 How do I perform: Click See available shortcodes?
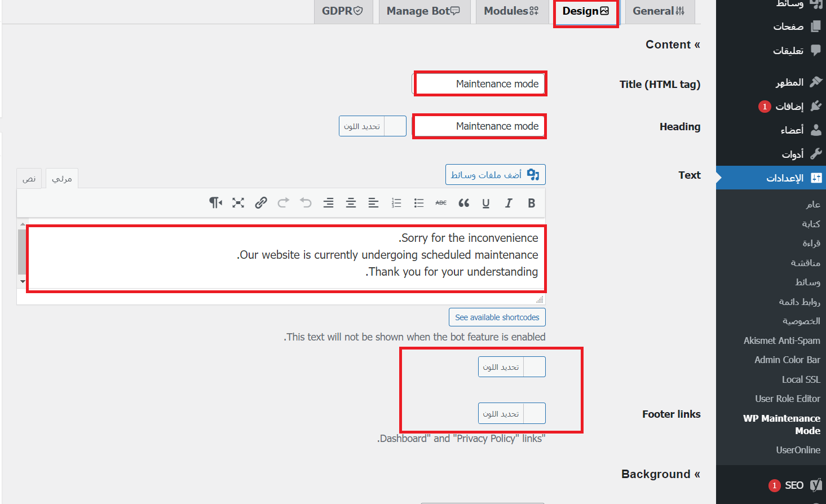(497, 317)
